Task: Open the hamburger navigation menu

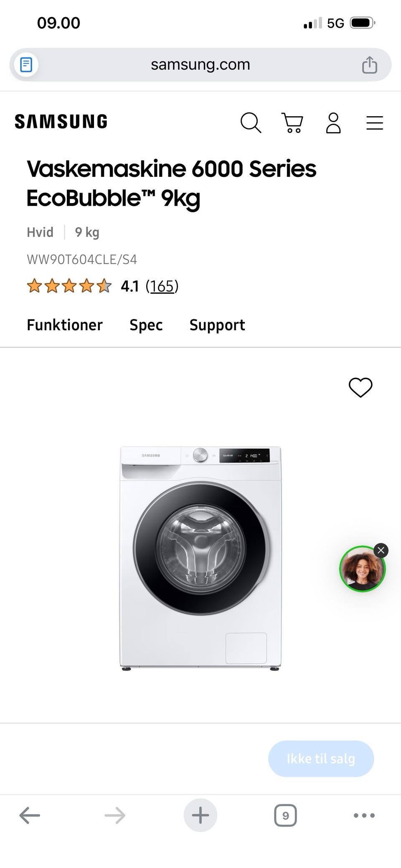Action: (374, 123)
